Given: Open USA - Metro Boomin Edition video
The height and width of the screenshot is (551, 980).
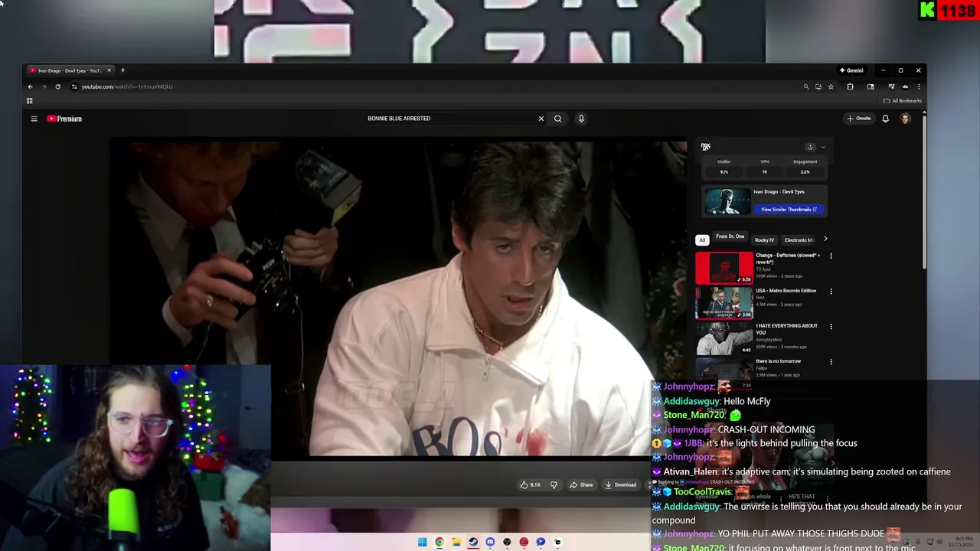Looking at the screenshot, I should (724, 303).
